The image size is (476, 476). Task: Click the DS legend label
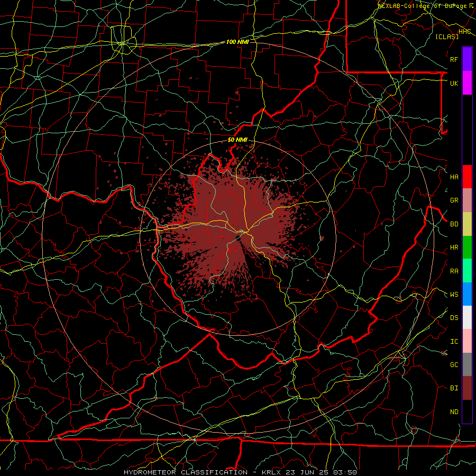[454, 318]
